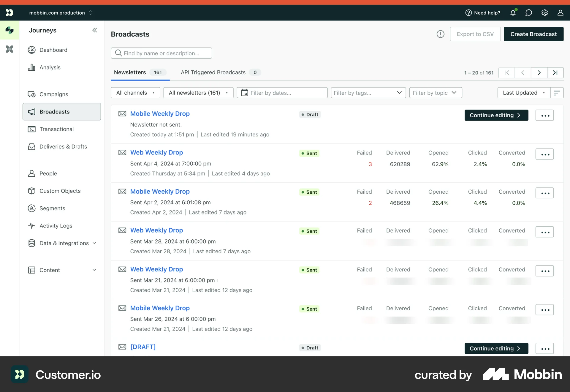Viewport: 570px width, 392px height.
Task: Open the chat support bubble icon
Action: [529, 13]
